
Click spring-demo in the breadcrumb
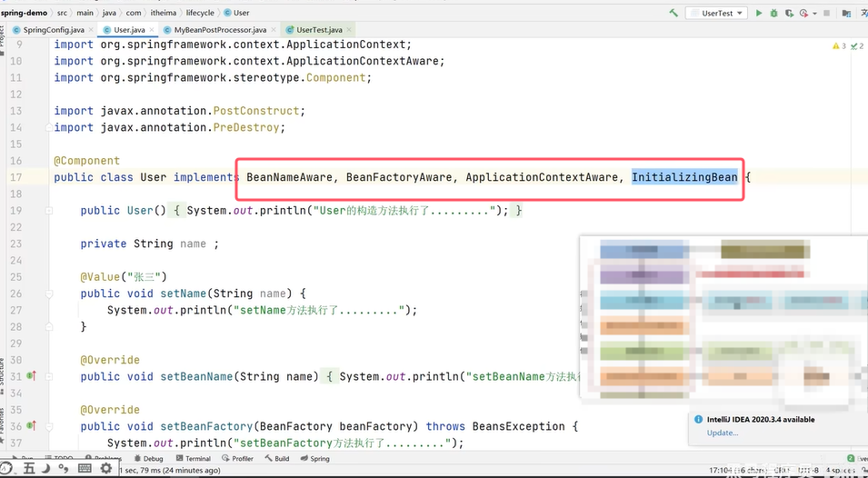(24, 13)
